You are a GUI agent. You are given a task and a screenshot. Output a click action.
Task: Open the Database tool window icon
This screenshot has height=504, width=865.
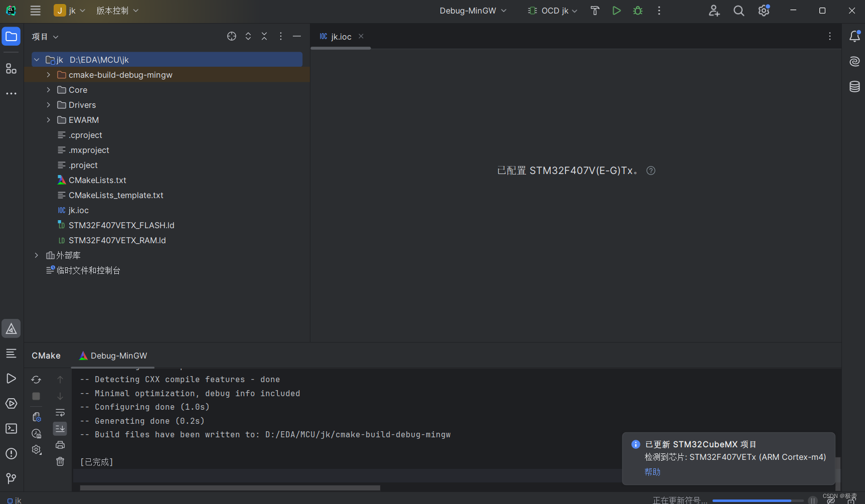coord(854,86)
